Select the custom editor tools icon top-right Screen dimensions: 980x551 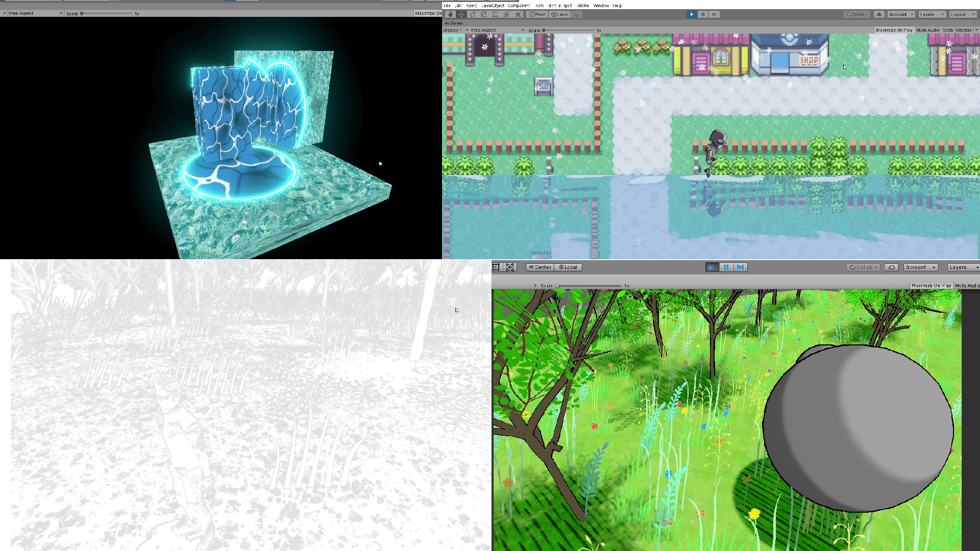coord(518,14)
